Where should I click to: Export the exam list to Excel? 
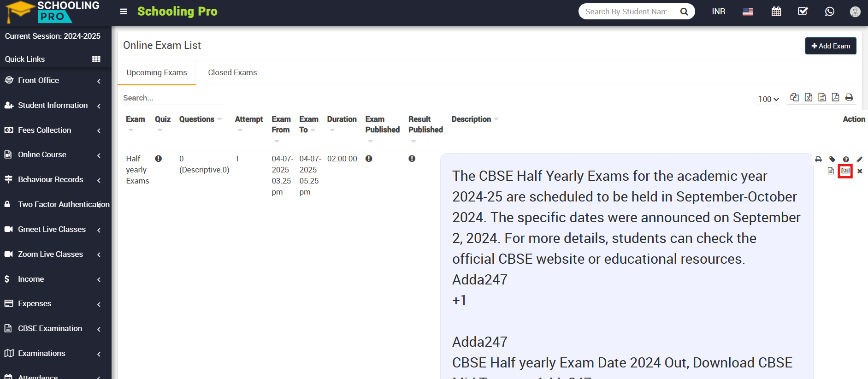point(809,97)
